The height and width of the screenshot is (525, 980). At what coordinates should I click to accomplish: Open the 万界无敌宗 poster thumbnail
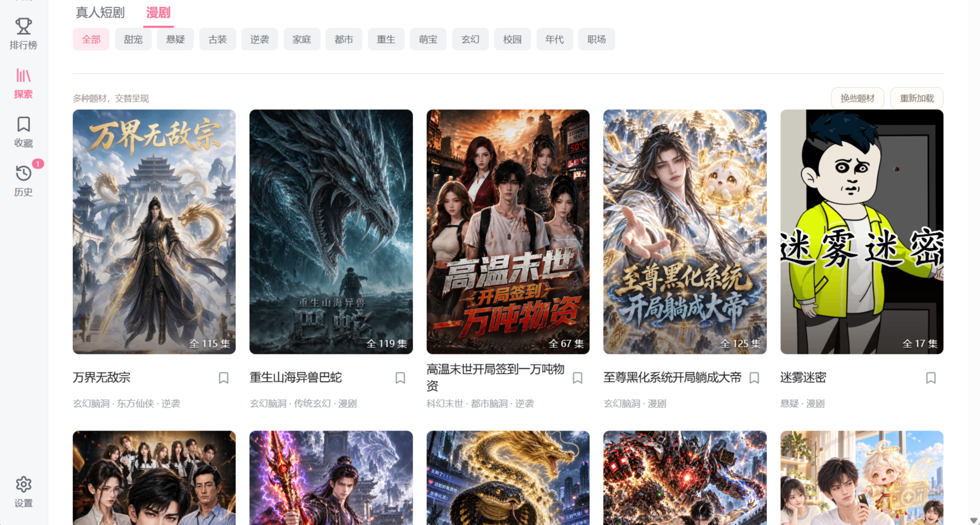pos(154,232)
